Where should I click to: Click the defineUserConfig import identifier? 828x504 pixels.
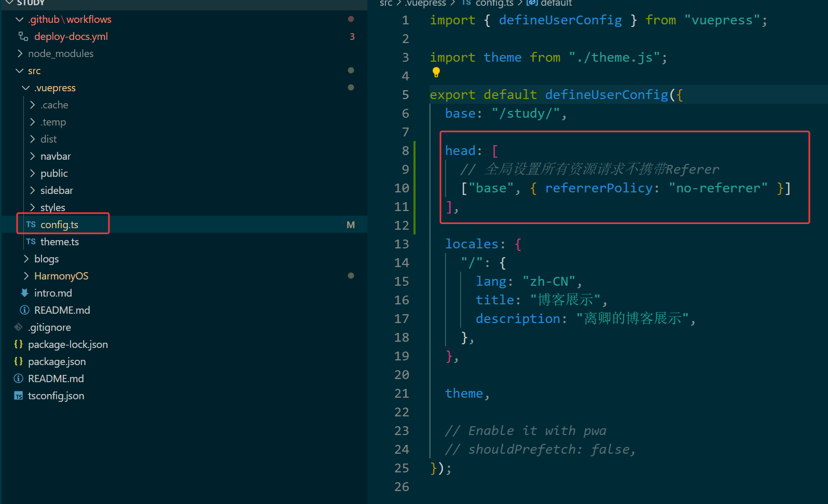(560, 20)
